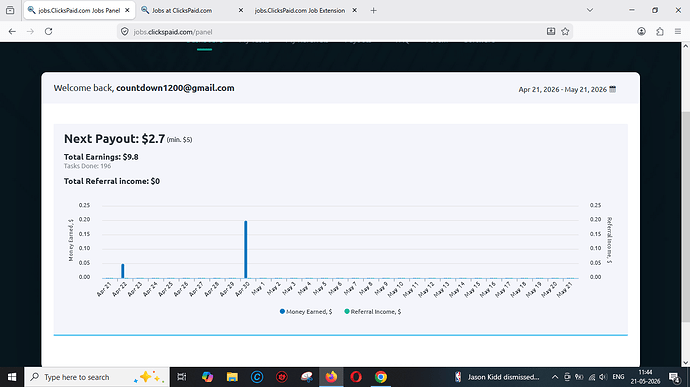Screen dimensions: 690x387
Task: Open Google Chrome from the taskbar
Action: point(381,377)
